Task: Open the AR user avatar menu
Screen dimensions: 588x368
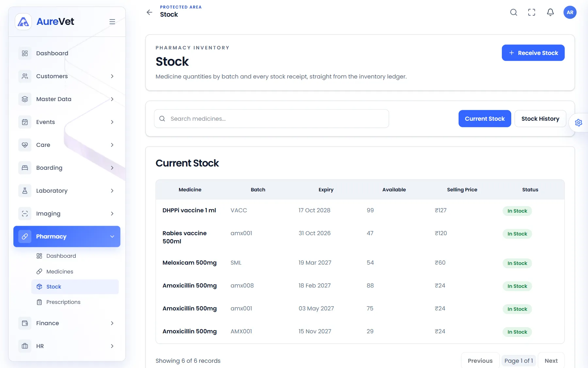Action: tap(570, 12)
